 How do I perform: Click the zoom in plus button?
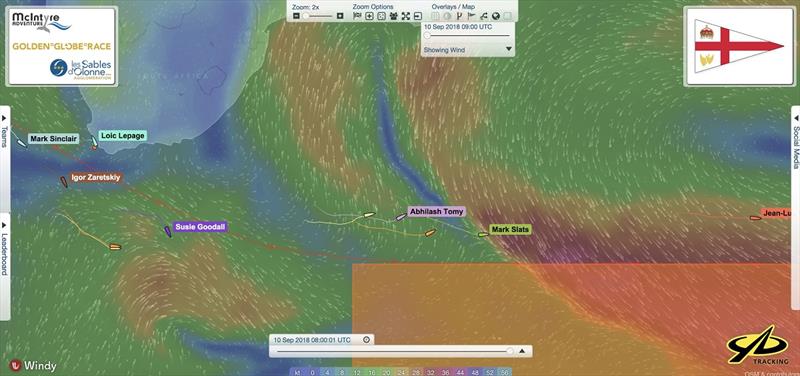340,16
